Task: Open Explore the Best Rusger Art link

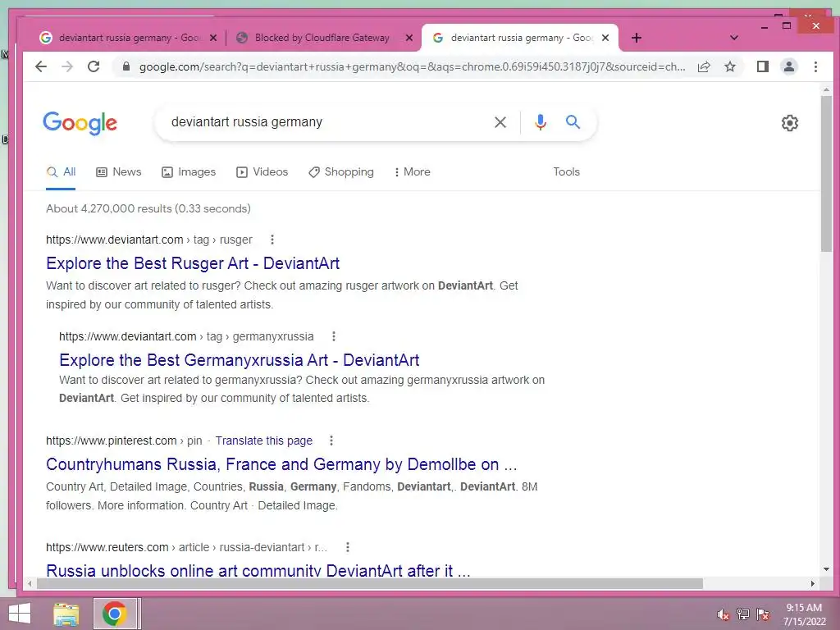Action: click(x=193, y=263)
